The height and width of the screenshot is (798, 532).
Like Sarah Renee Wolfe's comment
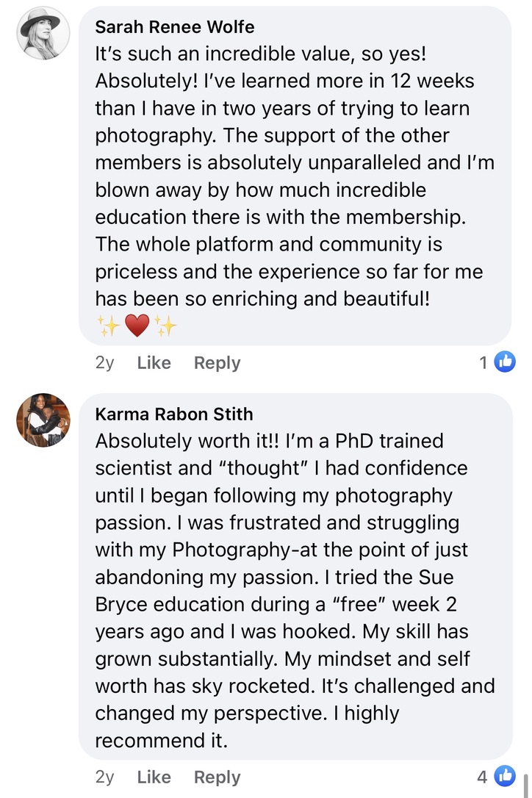154,363
